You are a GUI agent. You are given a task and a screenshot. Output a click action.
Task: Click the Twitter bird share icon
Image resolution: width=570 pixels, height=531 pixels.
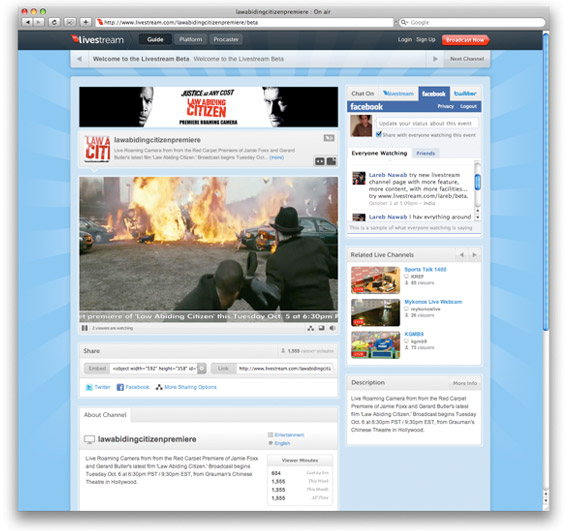89,387
